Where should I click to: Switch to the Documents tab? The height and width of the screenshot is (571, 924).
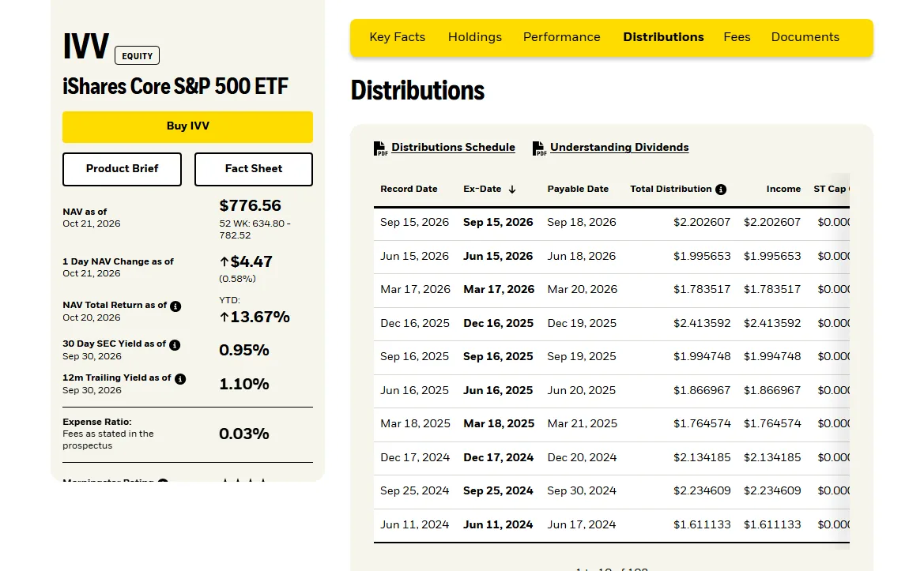(x=805, y=37)
